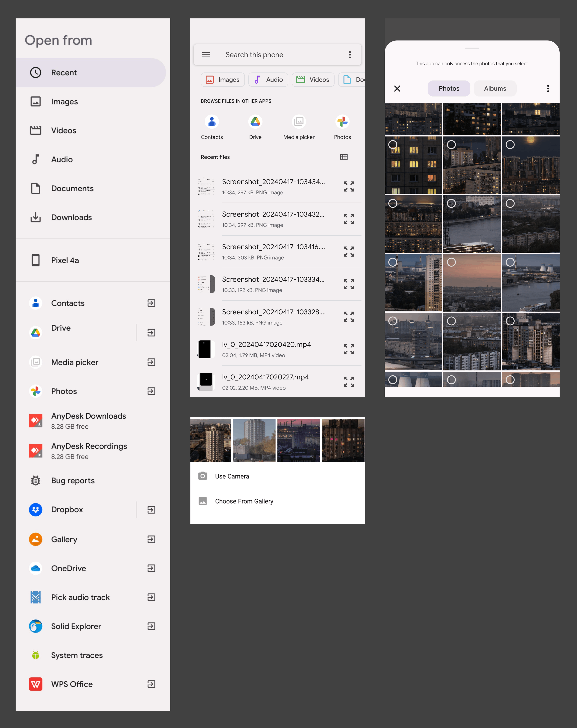Open the navigation drawer hamburger icon

(x=206, y=54)
